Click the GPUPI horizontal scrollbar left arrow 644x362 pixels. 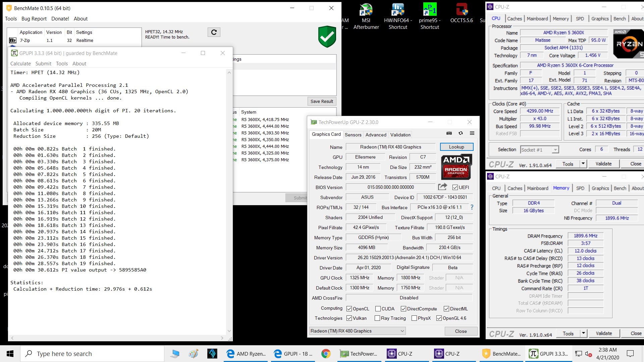(12, 338)
